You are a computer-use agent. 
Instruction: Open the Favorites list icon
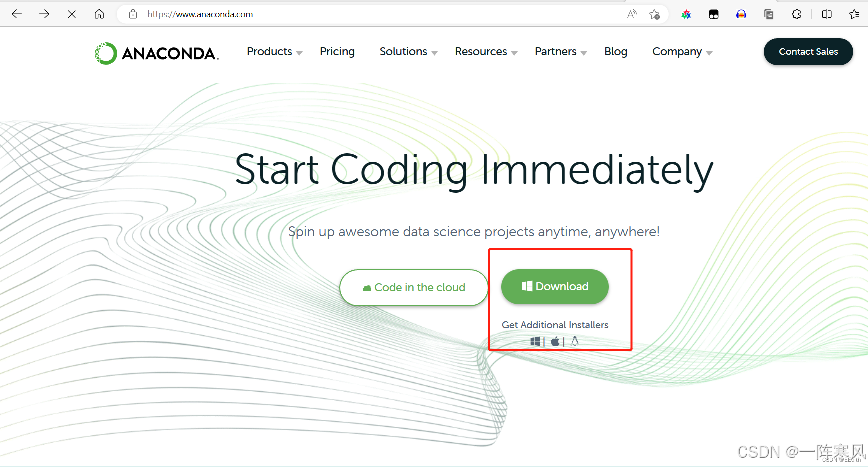coord(854,14)
